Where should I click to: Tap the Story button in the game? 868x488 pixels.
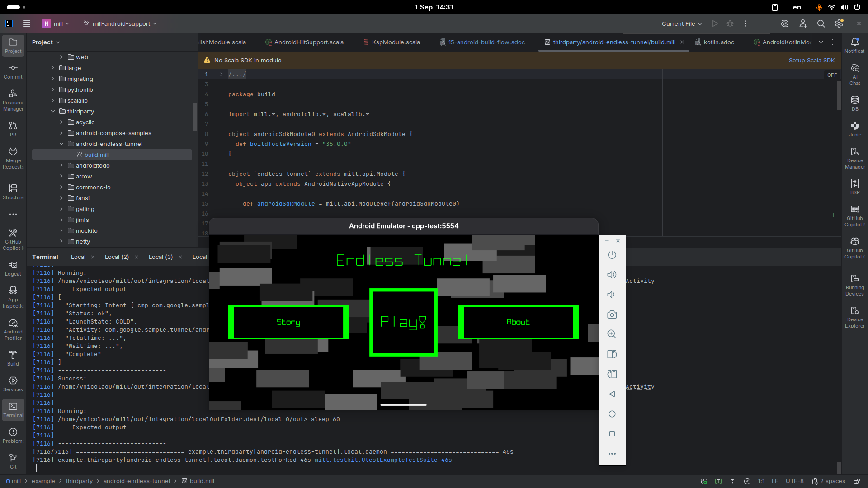coord(288,322)
